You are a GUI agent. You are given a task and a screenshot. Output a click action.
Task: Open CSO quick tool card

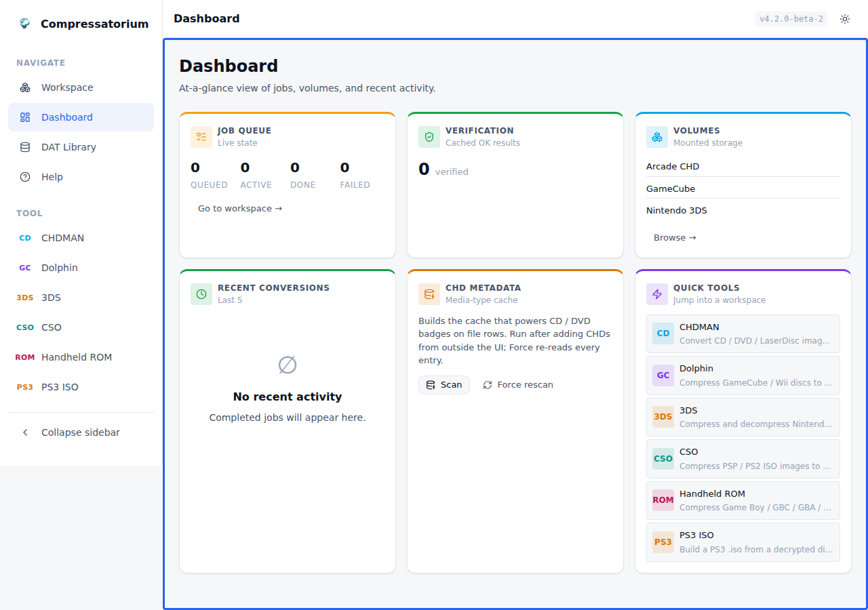(743, 459)
